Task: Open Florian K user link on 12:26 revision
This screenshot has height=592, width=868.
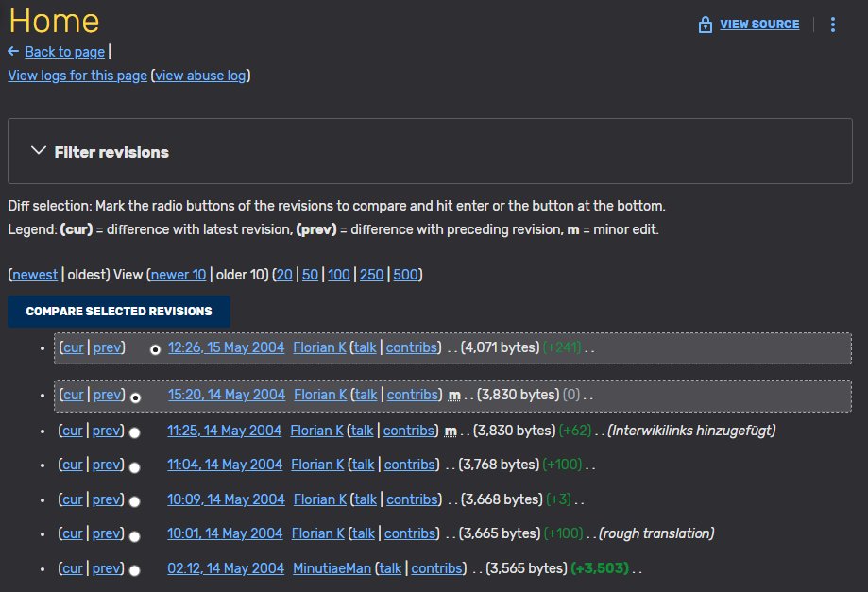Action: [319, 347]
